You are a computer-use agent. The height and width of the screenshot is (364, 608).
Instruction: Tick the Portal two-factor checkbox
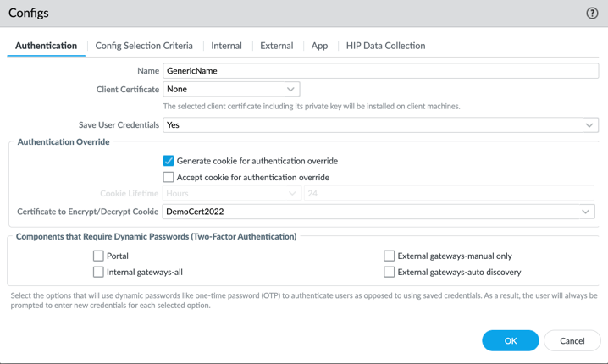pyautogui.click(x=98, y=256)
